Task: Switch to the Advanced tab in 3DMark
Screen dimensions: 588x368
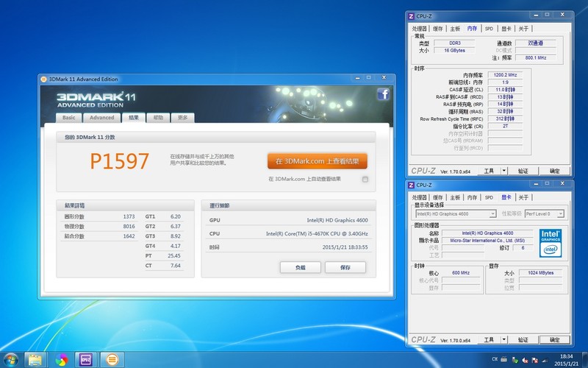Action: point(101,118)
